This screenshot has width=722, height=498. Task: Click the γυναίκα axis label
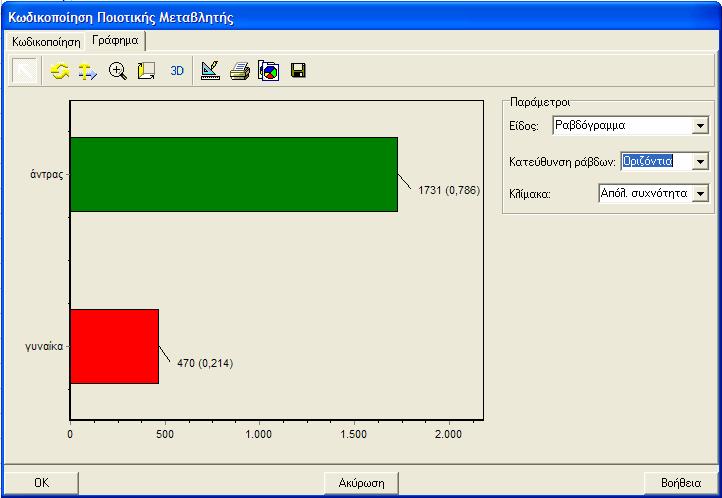point(44,347)
